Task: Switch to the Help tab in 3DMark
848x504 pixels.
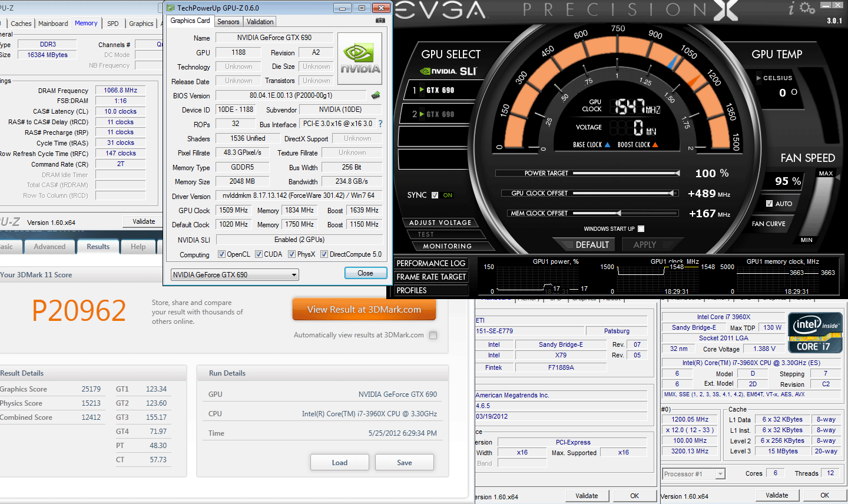Action: tap(138, 247)
